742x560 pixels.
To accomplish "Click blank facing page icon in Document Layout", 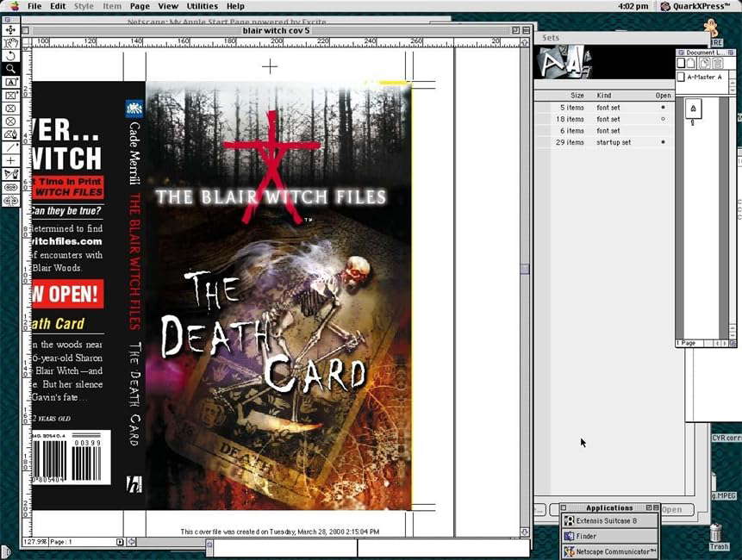I will point(691,64).
